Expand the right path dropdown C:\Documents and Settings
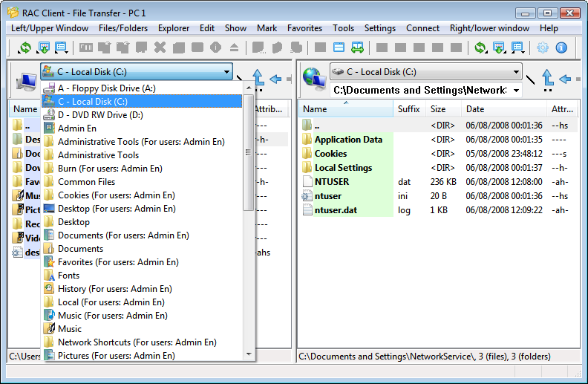The height and width of the screenshot is (384, 588). tap(517, 91)
